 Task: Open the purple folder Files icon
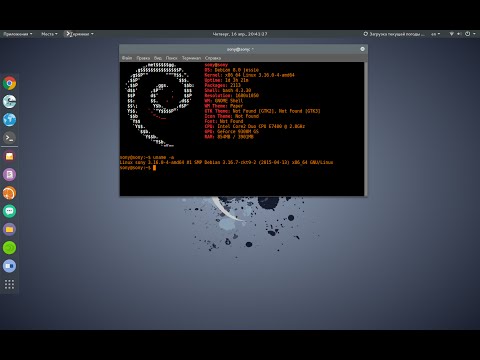click(9, 229)
